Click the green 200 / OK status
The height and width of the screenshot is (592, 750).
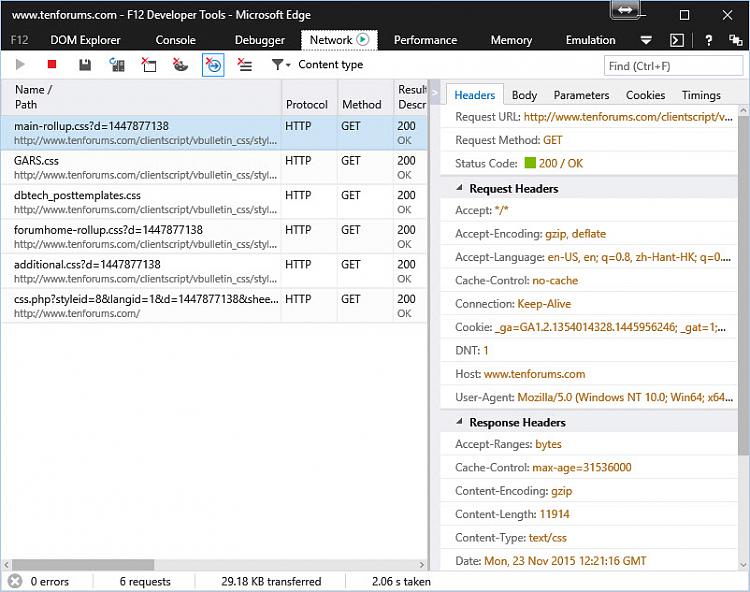(554, 164)
